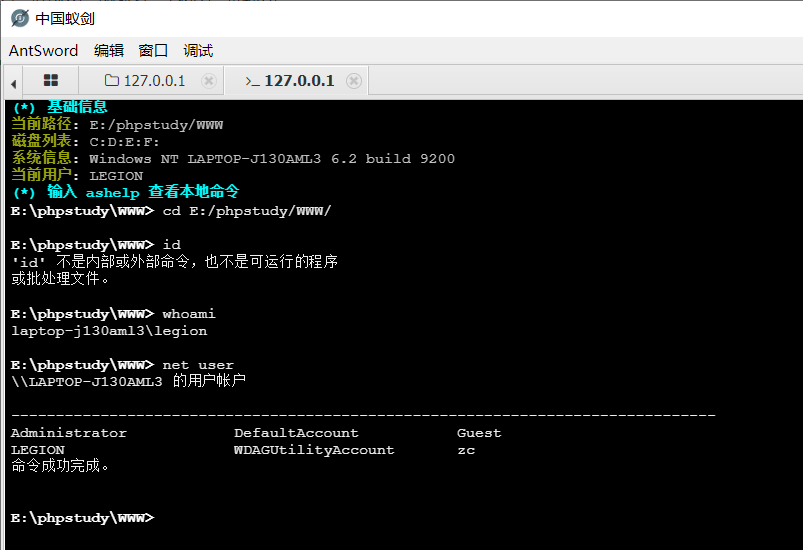Click the 中国蚁剑 window title
The height and width of the screenshot is (550, 803).
click(65, 18)
